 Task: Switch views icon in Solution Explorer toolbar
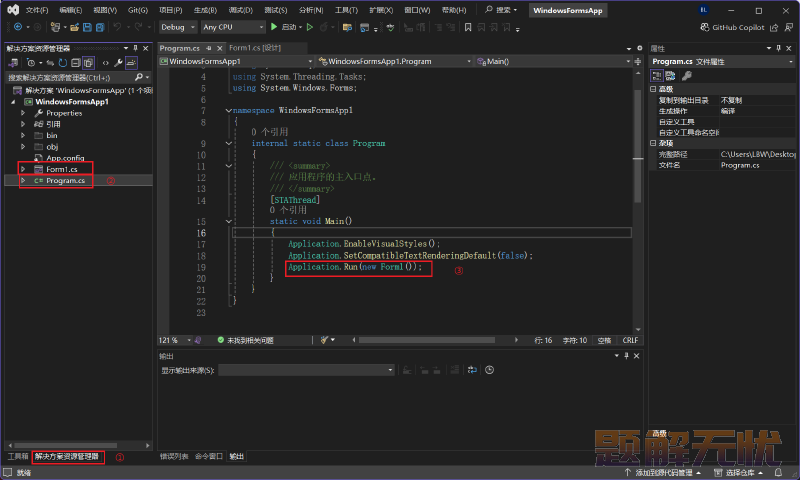click(x=13, y=63)
